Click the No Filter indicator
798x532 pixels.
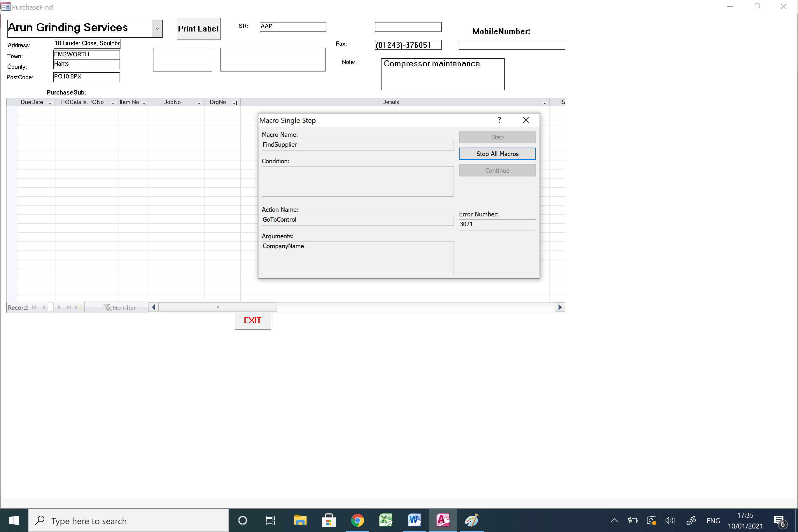(x=120, y=308)
